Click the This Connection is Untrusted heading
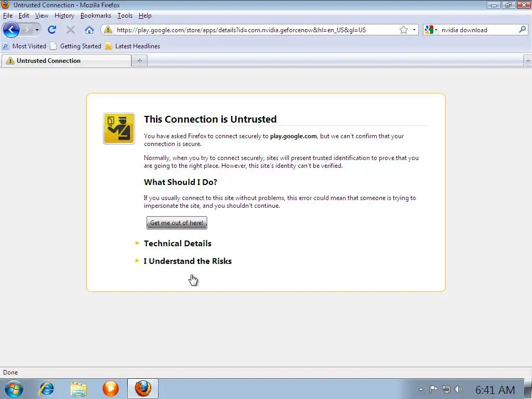Viewport: 532px width, 399px height. (210, 119)
